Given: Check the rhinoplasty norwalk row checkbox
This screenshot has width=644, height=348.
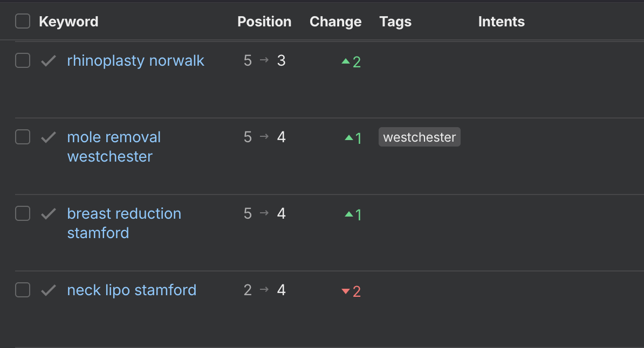Looking at the screenshot, I should click(x=23, y=61).
